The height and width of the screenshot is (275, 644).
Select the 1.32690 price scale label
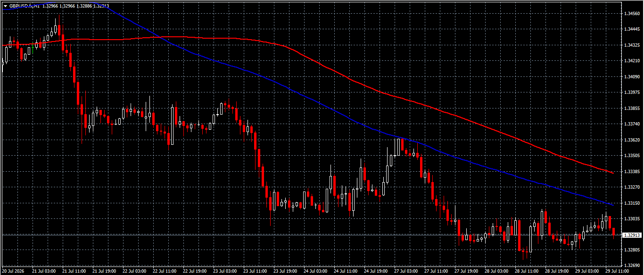click(631, 266)
